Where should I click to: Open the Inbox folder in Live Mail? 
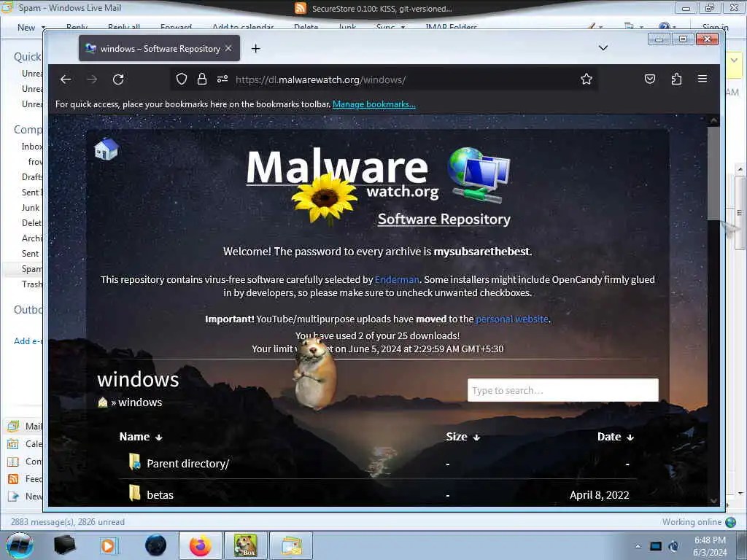tap(32, 146)
